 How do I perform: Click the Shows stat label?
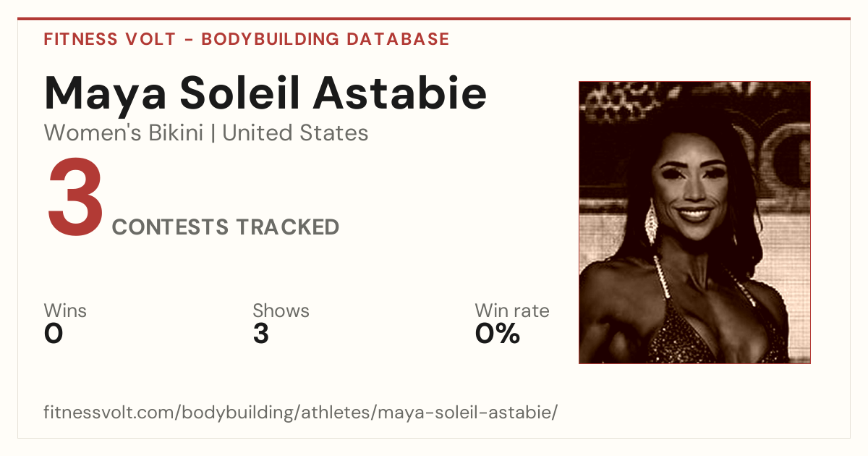pos(281,311)
